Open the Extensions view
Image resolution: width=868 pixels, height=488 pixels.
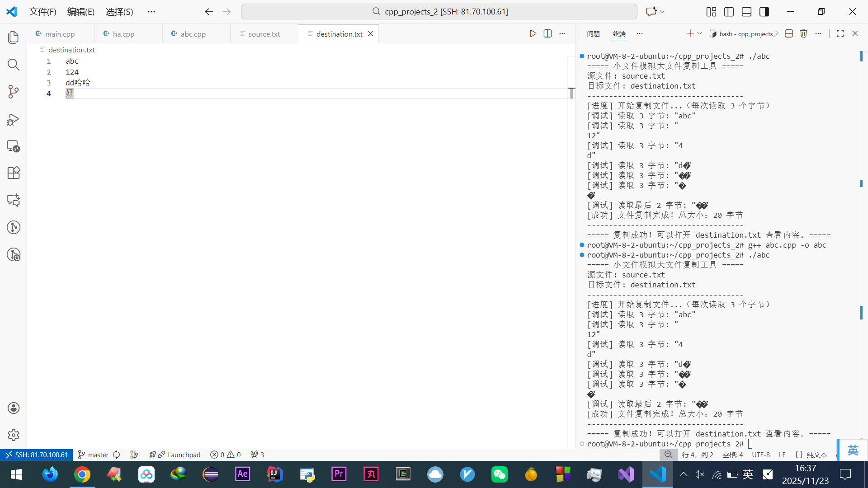point(14,173)
